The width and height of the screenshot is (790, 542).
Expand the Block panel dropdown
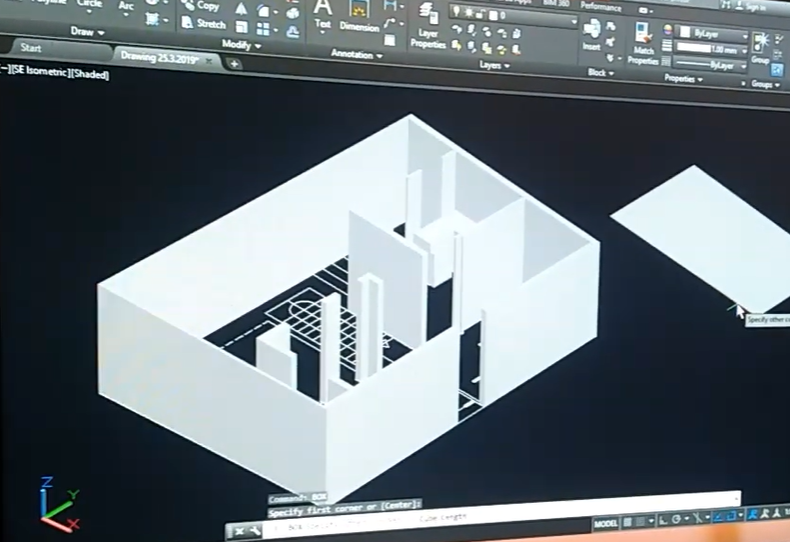[x=601, y=73]
